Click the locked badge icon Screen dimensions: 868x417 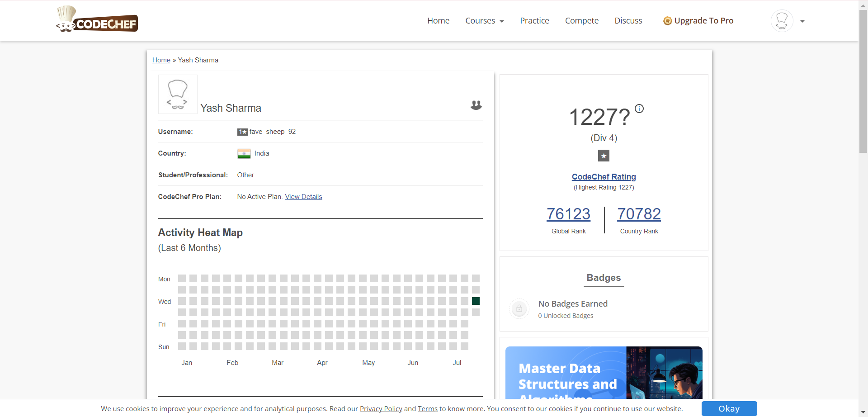click(519, 309)
